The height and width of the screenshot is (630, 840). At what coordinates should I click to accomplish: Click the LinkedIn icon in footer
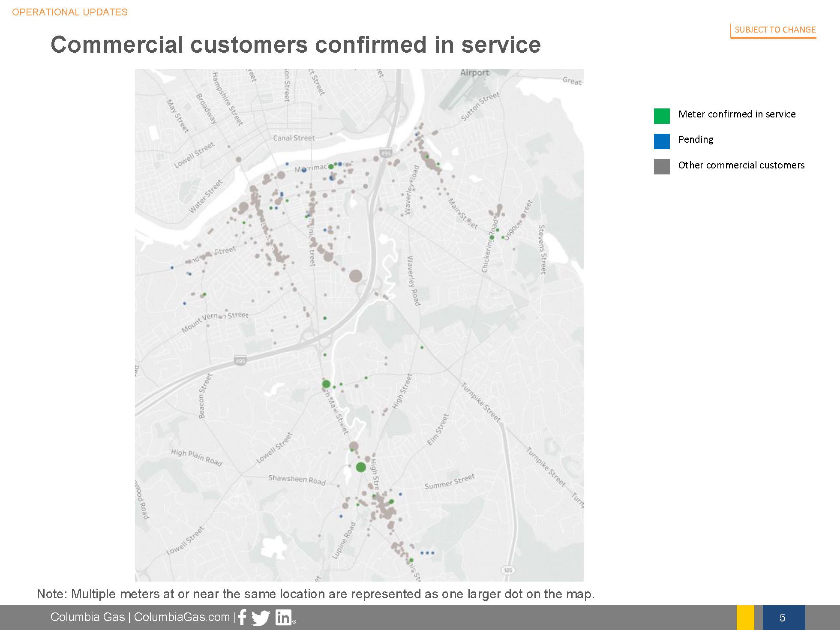click(x=283, y=618)
